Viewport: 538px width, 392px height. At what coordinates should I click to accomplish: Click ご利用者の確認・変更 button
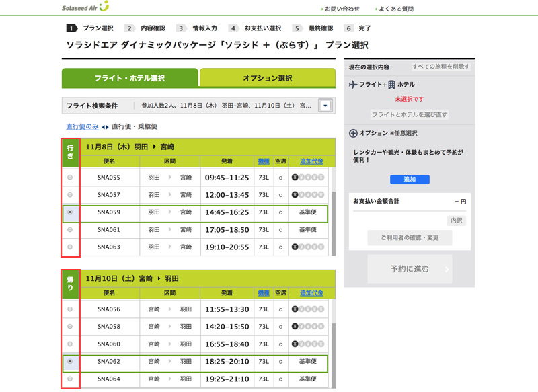pos(410,237)
